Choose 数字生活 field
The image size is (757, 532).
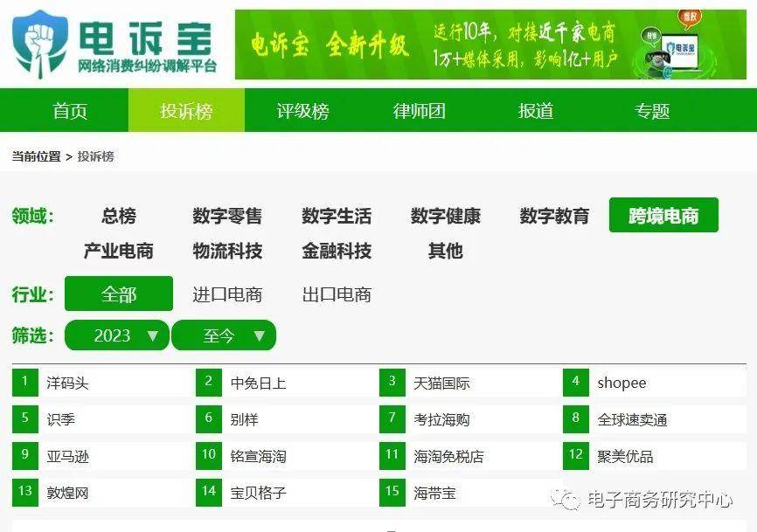[x=337, y=216]
